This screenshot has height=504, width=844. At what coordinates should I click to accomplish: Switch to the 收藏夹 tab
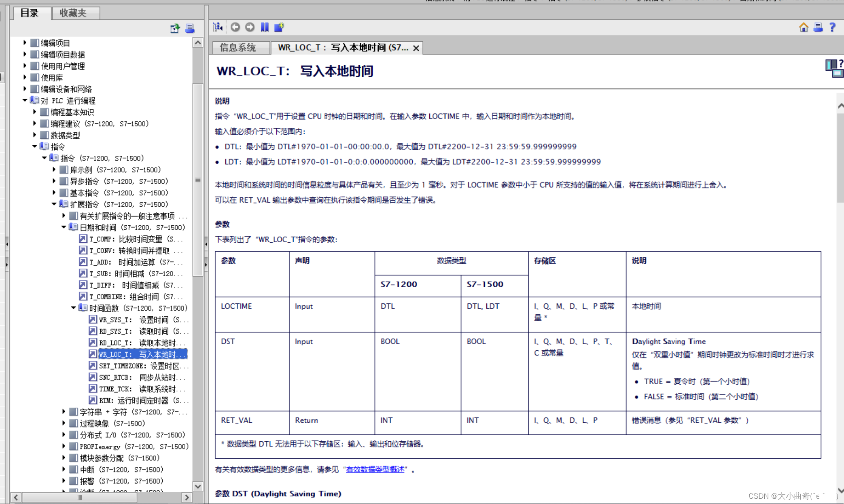pos(73,13)
